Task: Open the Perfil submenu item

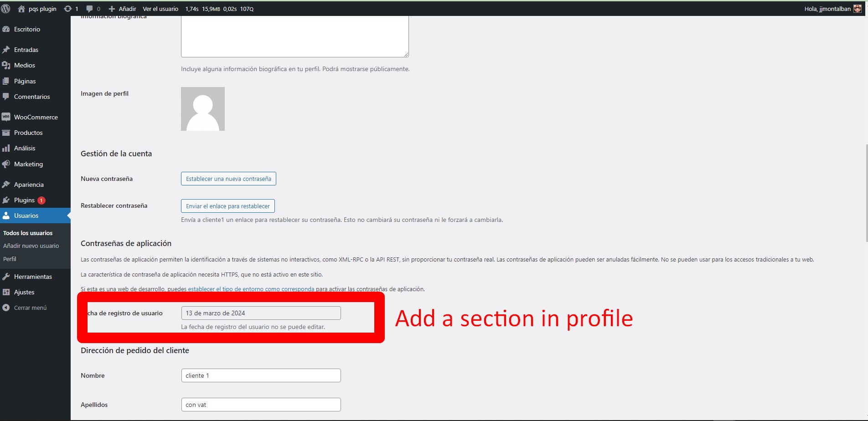Action: point(10,259)
